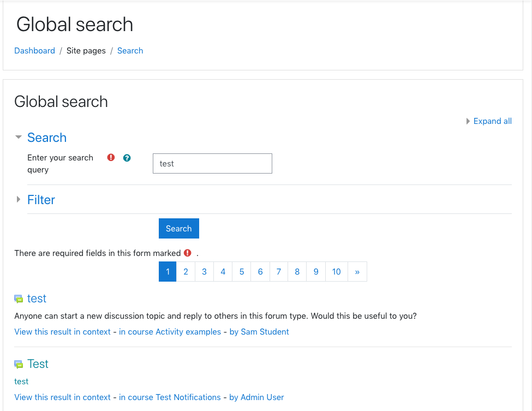Click the forum description result text
Viewport: 532px width, 411px height.
(216, 316)
